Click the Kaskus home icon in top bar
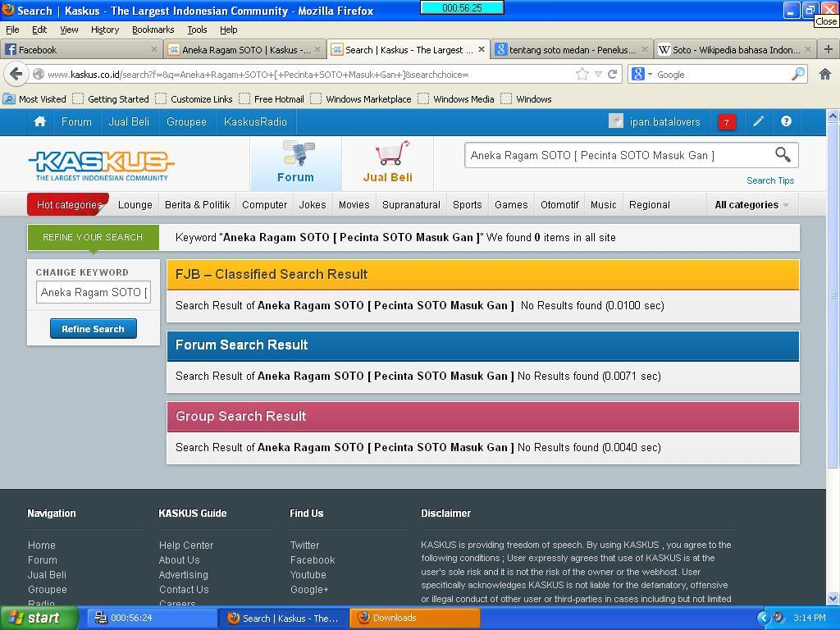Image resolution: width=840 pixels, height=630 pixels. (x=39, y=121)
